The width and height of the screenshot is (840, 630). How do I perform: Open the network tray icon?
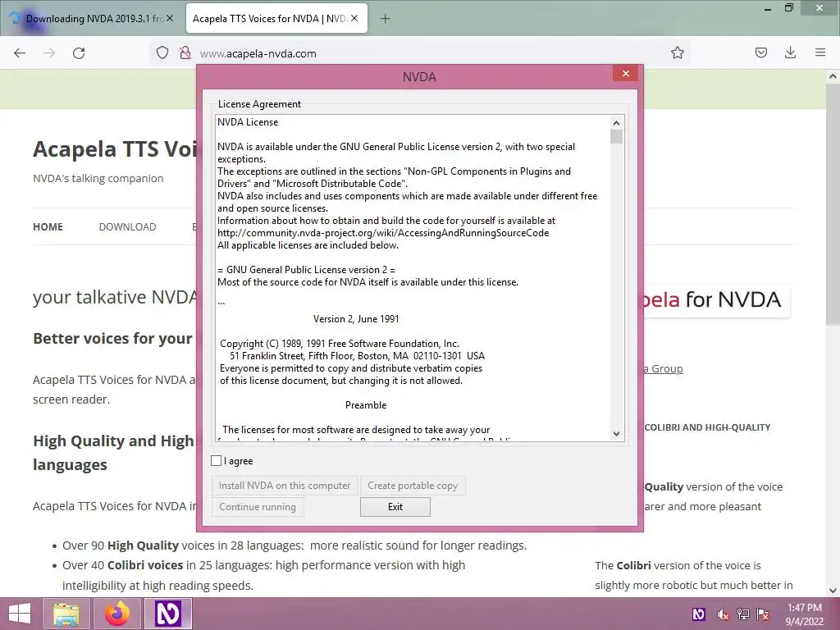click(743, 614)
